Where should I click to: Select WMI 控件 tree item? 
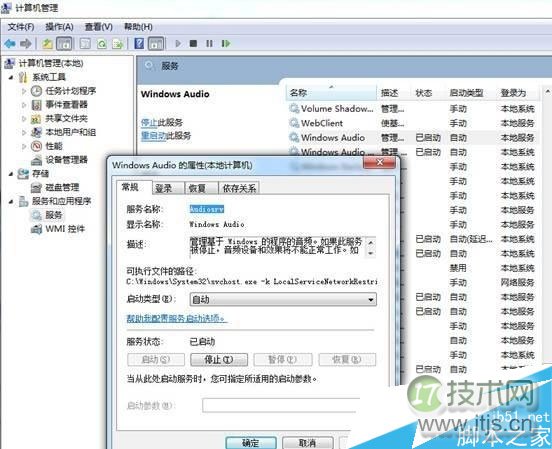[65, 229]
